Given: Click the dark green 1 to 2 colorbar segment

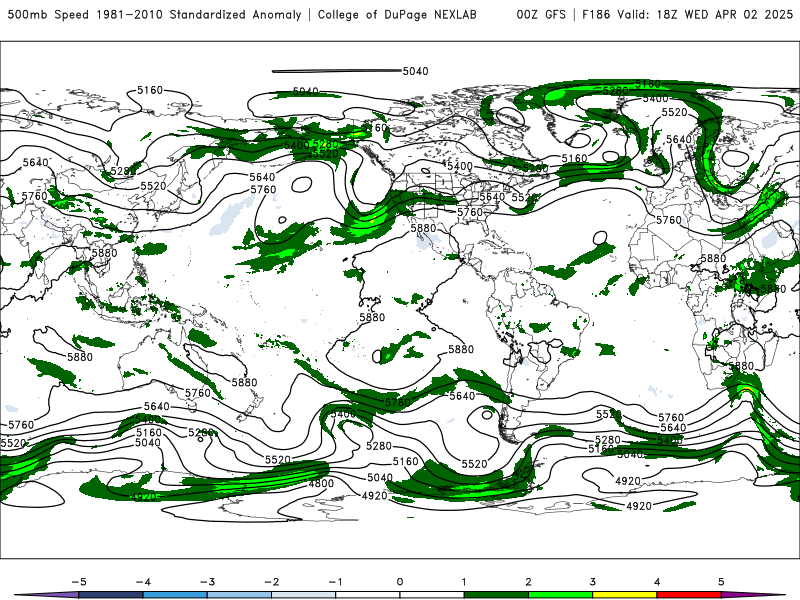Looking at the screenshot, I should pyautogui.click(x=496, y=595).
